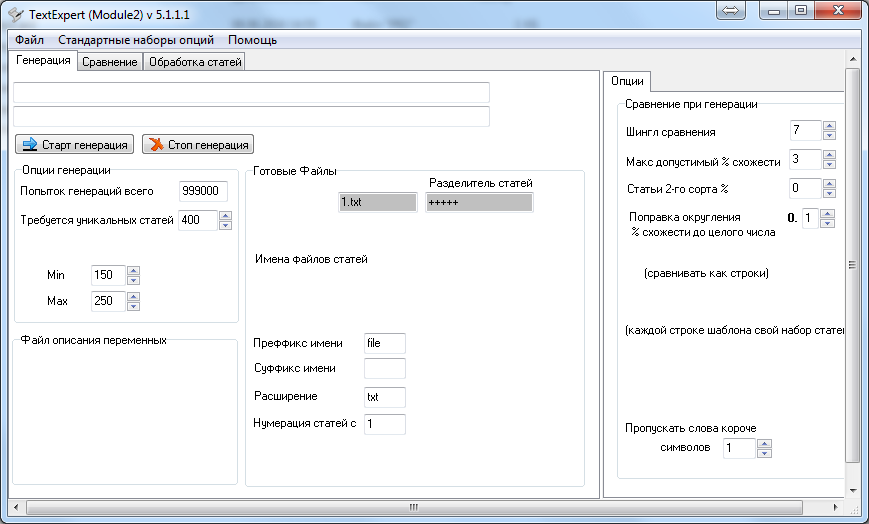Click the horizontal scrollbar left arrow
869x524 pixels.
(x=16, y=507)
